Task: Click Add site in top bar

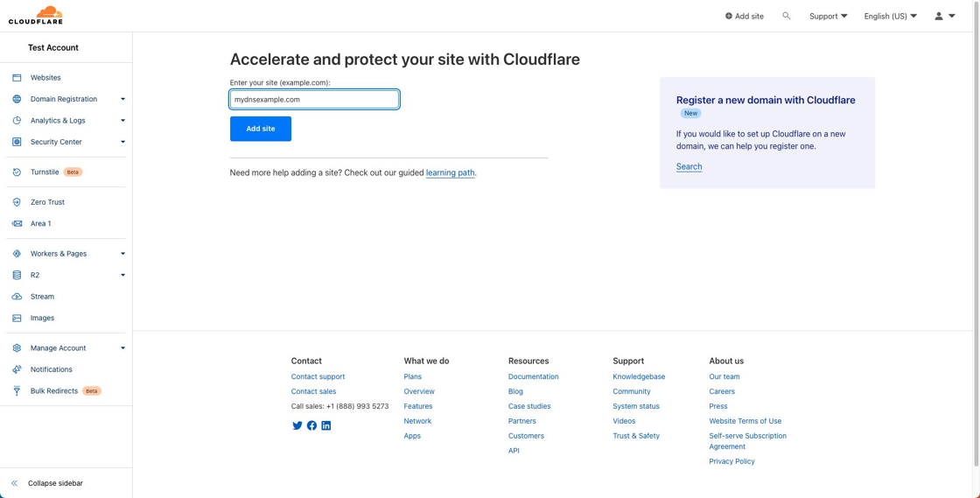Action: click(x=745, y=17)
